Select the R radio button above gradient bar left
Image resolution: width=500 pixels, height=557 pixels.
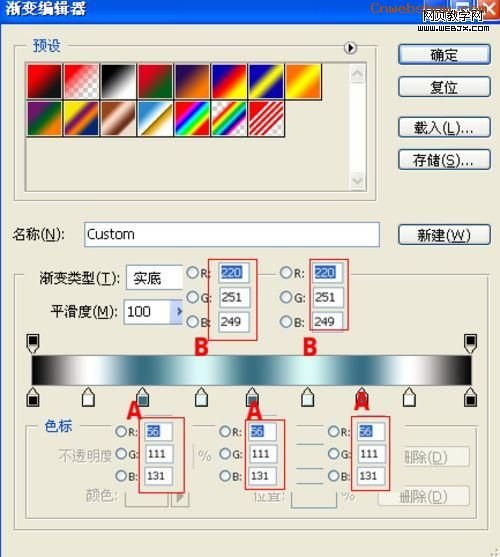[x=192, y=272]
